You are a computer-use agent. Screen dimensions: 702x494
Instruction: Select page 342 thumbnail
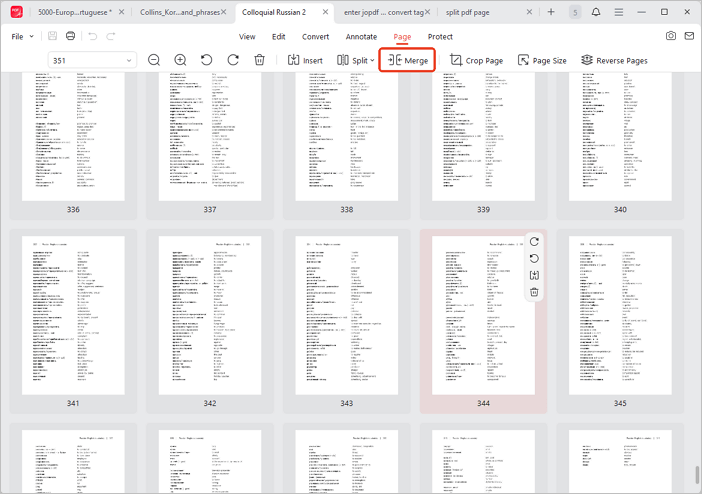210,316
